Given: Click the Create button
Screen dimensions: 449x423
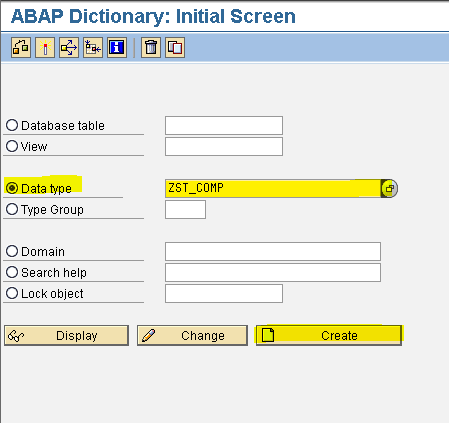Looking at the screenshot, I should (329, 335).
